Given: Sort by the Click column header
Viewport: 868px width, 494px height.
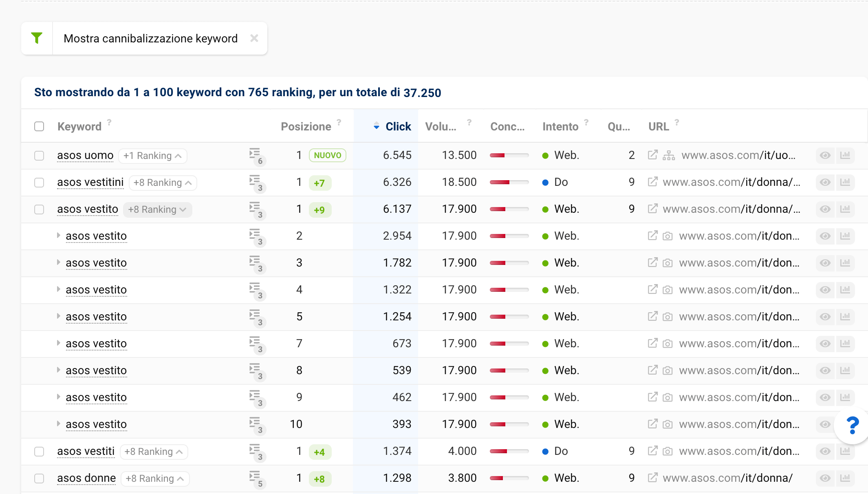Looking at the screenshot, I should [x=398, y=127].
